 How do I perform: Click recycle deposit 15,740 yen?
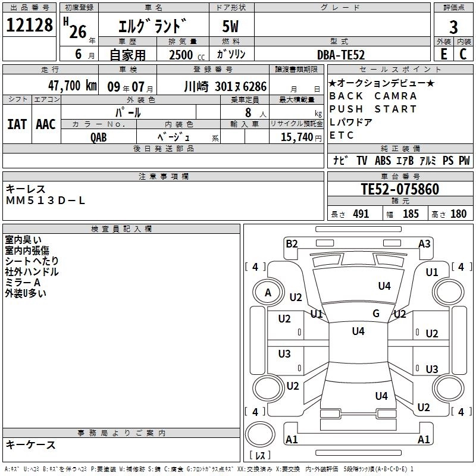(301, 137)
